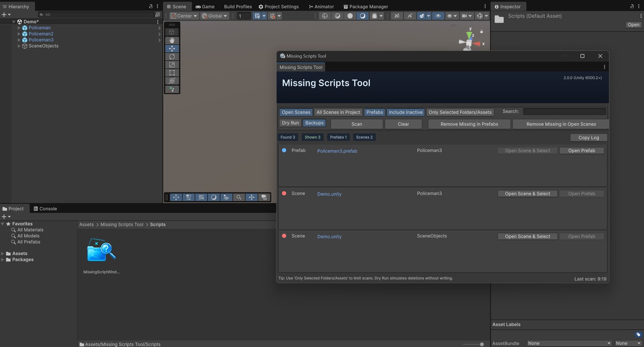Screen dimensions: 644x347
Task: Click the Hierarchy panel lock icon
Action: tap(151, 6)
